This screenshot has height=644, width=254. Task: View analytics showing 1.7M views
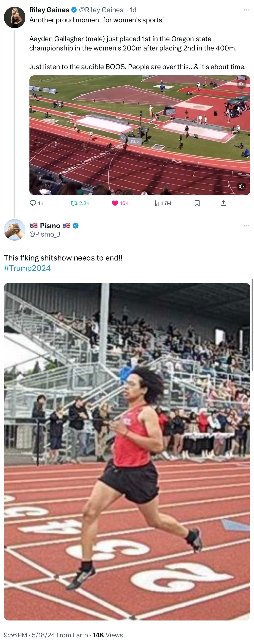[162, 203]
